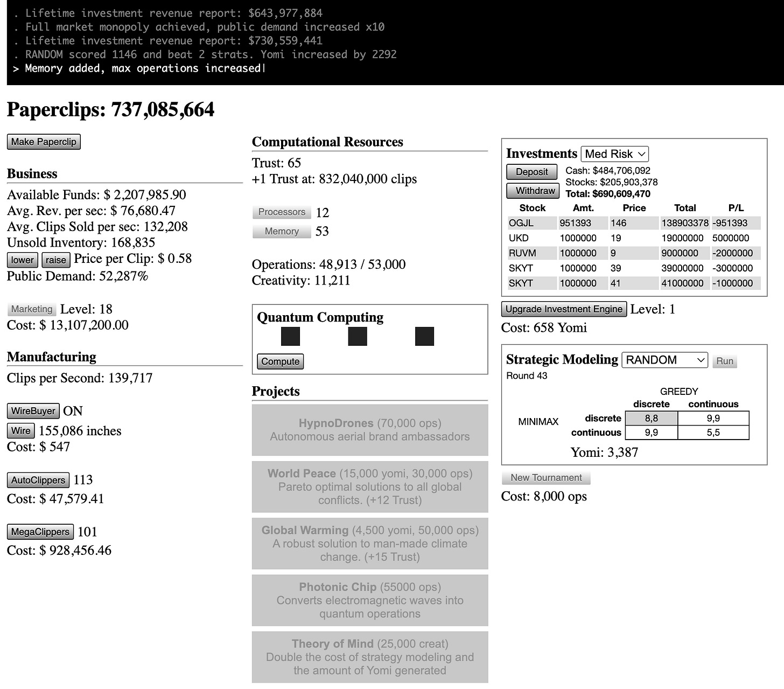The width and height of the screenshot is (784, 689).
Task: Click the Round 43 text
Action: click(527, 376)
